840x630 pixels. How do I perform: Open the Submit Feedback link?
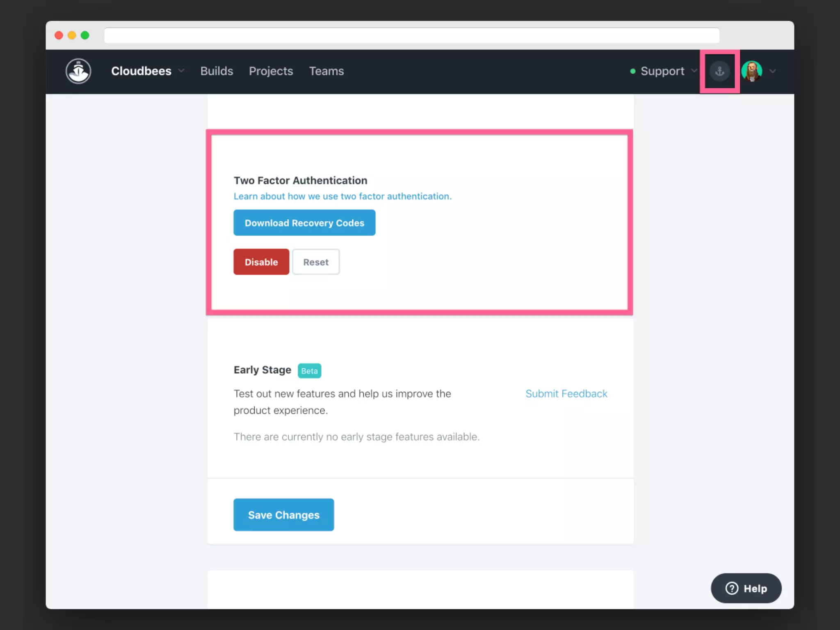[566, 394]
